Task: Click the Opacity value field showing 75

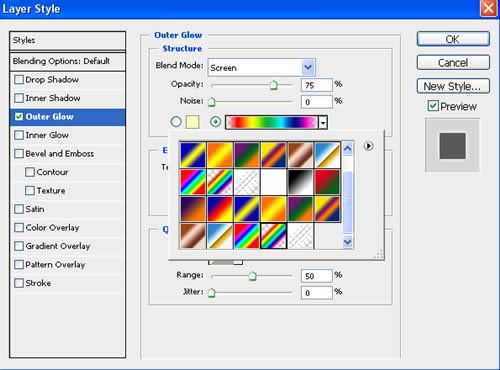Action: [317, 85]
